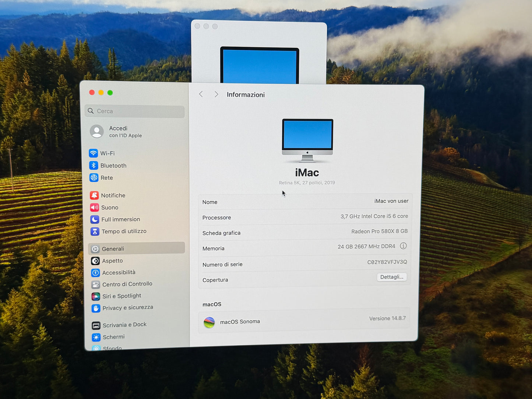Click the Suono speaker icon
This screenshot has height=399, width=532.
click(94, 208)
